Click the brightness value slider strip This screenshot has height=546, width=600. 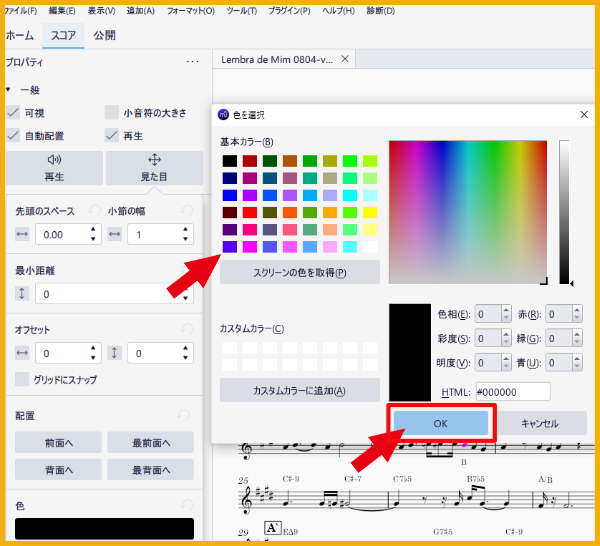[x=564, y=212]
